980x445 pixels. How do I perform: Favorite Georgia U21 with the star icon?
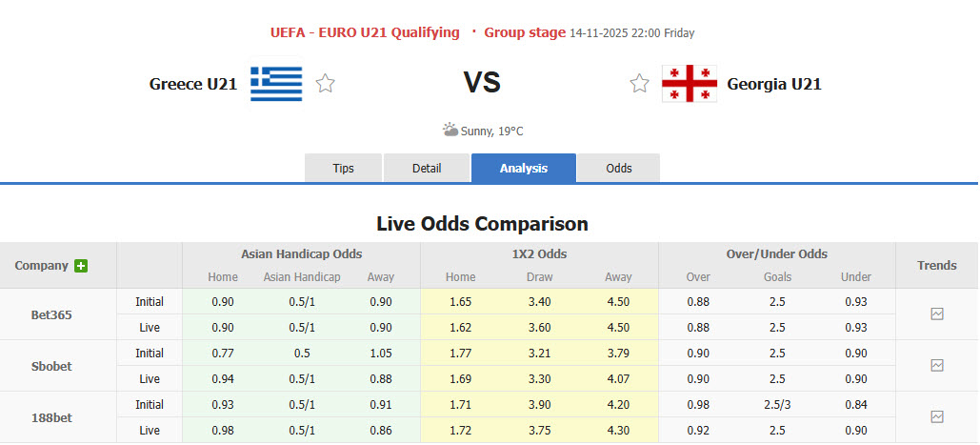(x=639, y=84)
